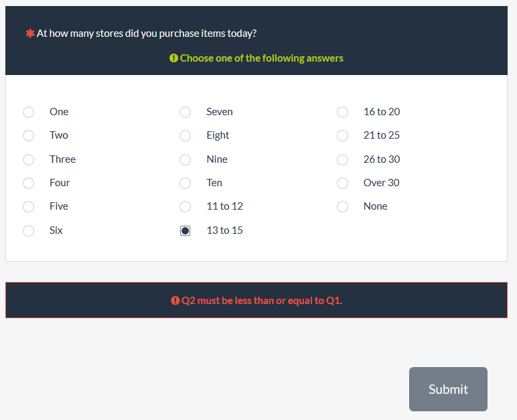
Task: Pick the 'Seven' stores option
Action: (x=186, y=112)
